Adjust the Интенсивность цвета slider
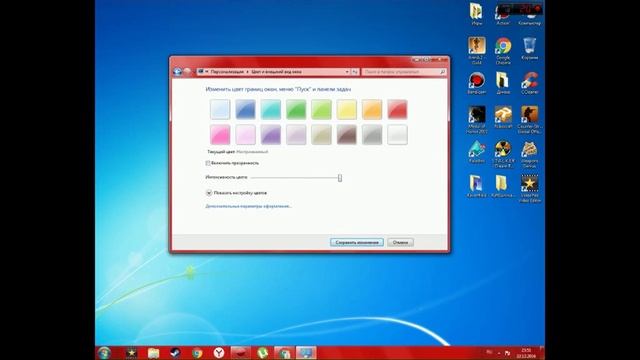This screenshot has height=360, width=640. pyautogui.click(x=340, y=178)
